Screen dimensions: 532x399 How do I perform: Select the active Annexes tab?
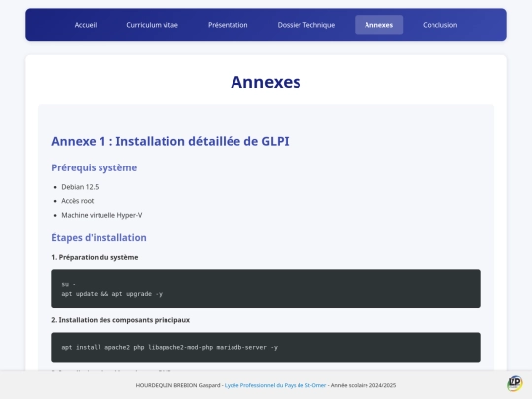tap(378, 25)
